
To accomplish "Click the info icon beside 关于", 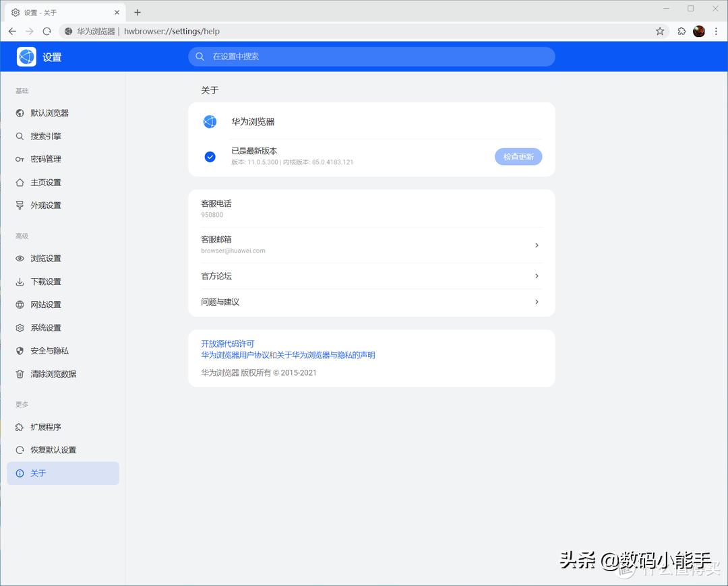I will (x=20, y=474).
